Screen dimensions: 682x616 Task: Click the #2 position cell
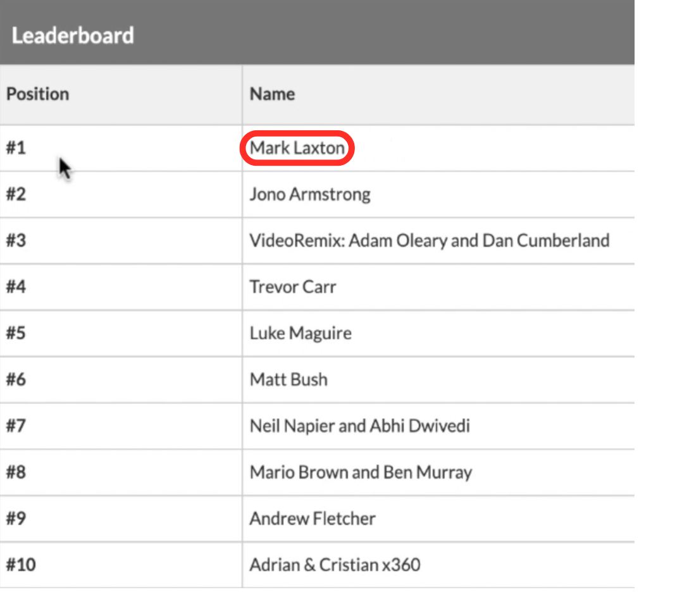(16, 194)
